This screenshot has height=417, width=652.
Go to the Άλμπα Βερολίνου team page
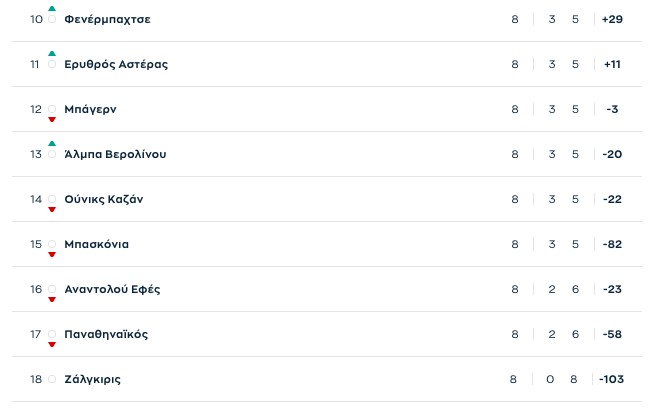click(114, 154)
